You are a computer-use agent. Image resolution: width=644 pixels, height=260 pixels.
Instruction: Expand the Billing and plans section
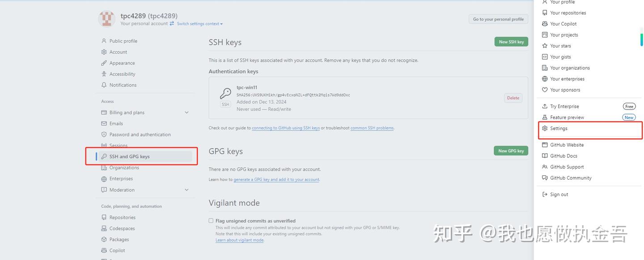pos(186,112)
